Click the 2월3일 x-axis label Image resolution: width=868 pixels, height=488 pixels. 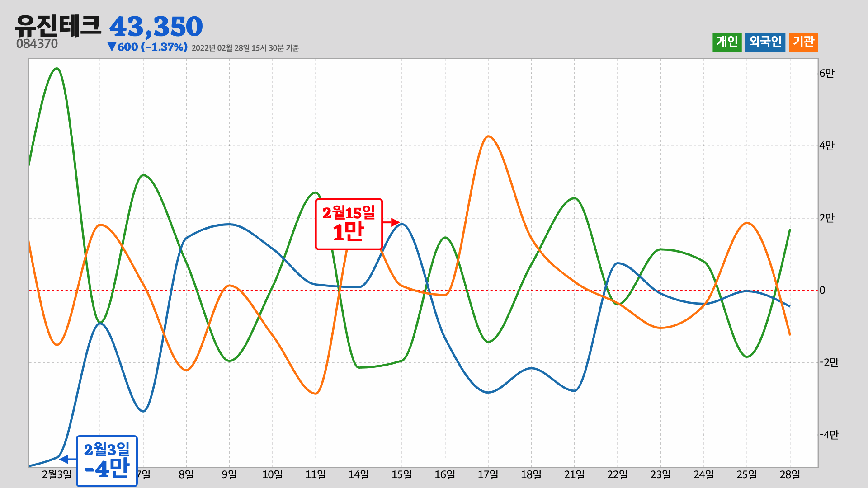click(57, 474)
